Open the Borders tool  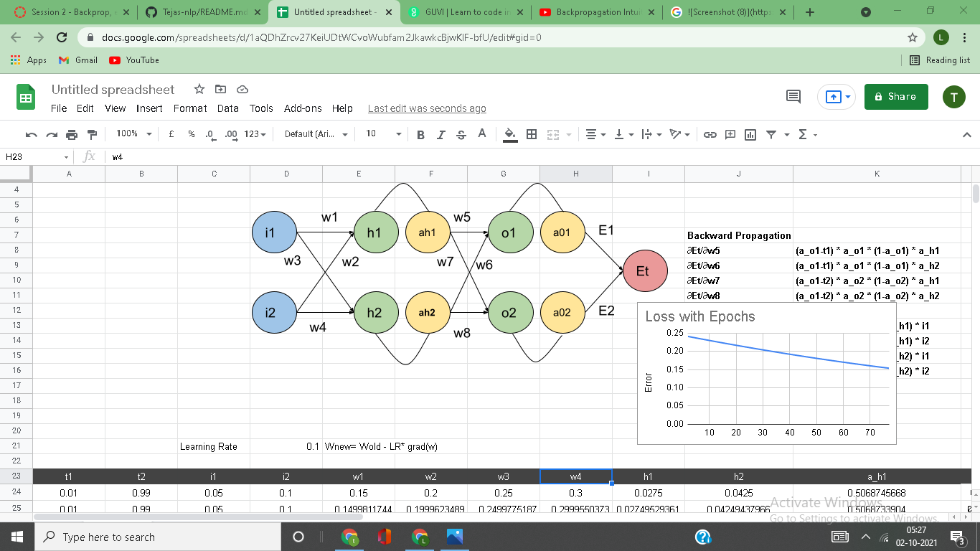(x=532, y=134)
